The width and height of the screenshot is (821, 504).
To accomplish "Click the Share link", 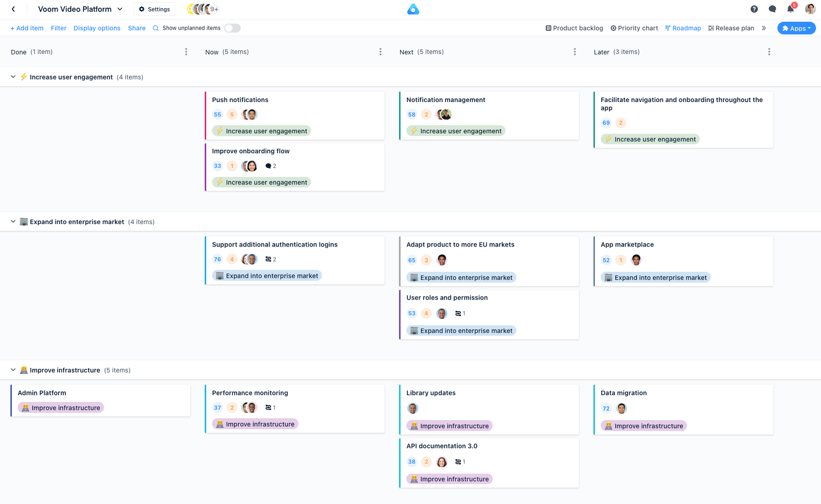I will pos(137,28).
